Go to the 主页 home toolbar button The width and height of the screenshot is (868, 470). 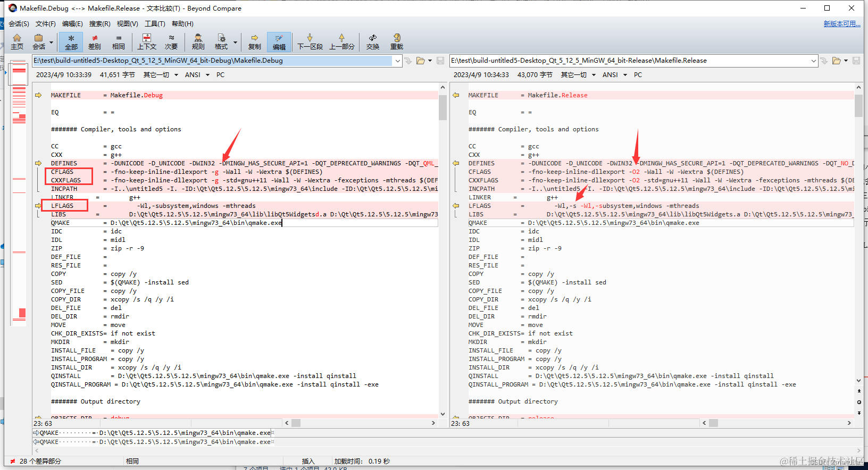(x=17, y=42)
